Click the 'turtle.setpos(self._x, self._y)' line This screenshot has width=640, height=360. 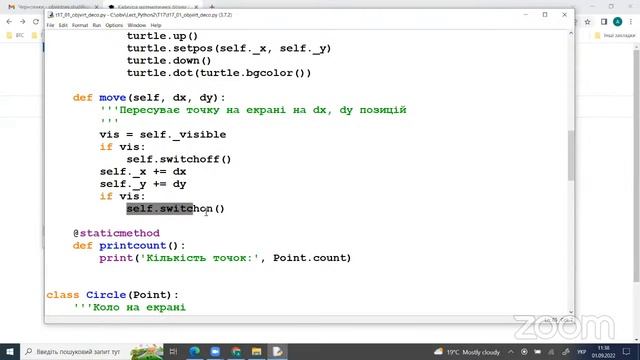click(x=229, y=48)
